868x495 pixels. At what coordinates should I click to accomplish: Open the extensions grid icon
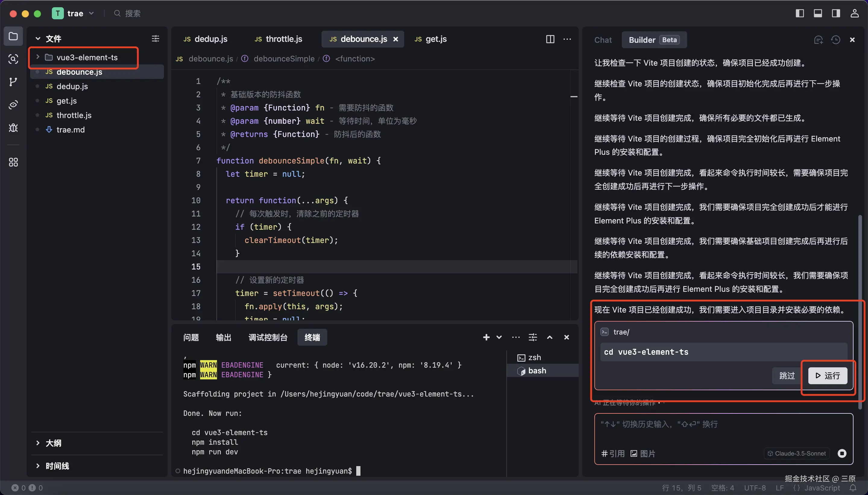[13, 162]
